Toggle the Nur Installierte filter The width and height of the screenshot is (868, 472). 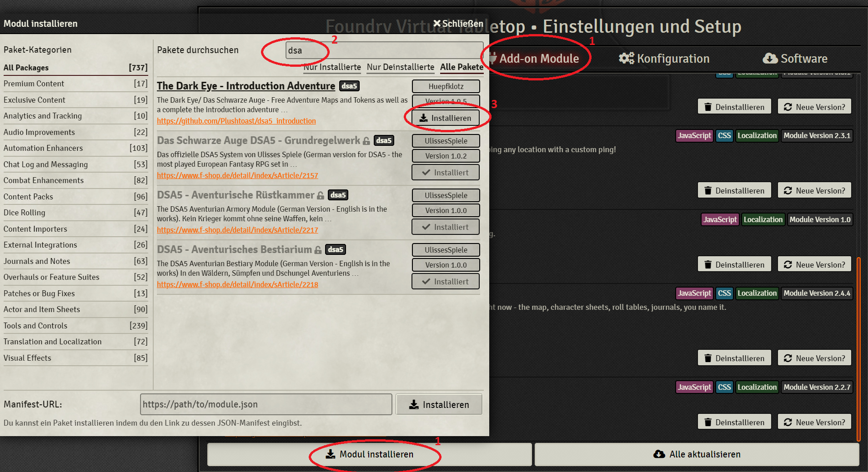pos(332,67)
